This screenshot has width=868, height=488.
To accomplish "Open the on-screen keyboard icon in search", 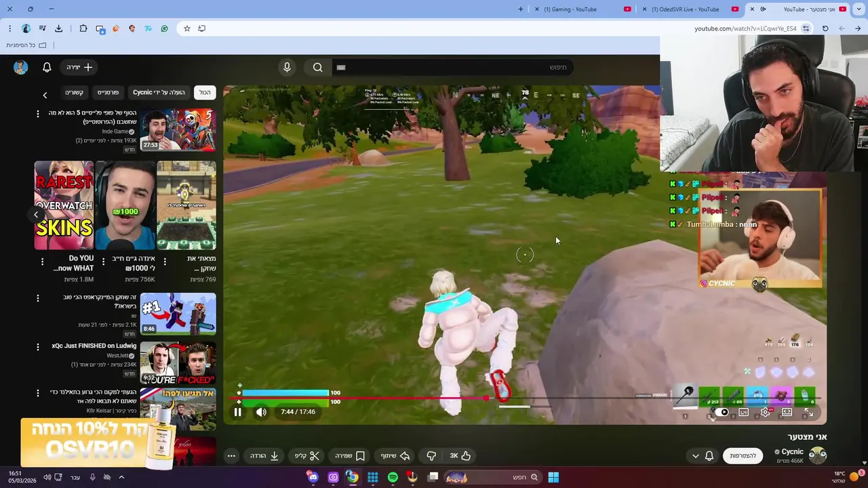I will coord(341,67).
